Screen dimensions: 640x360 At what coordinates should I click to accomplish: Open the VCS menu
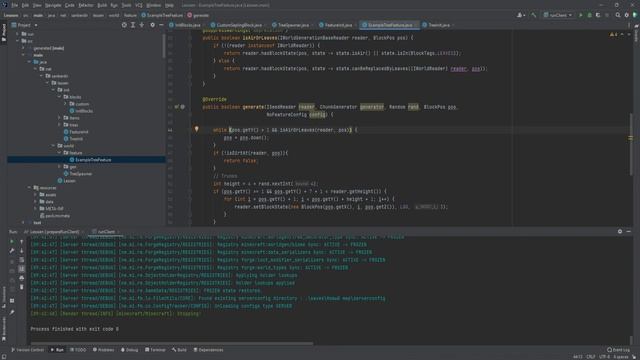coord(139,5)
